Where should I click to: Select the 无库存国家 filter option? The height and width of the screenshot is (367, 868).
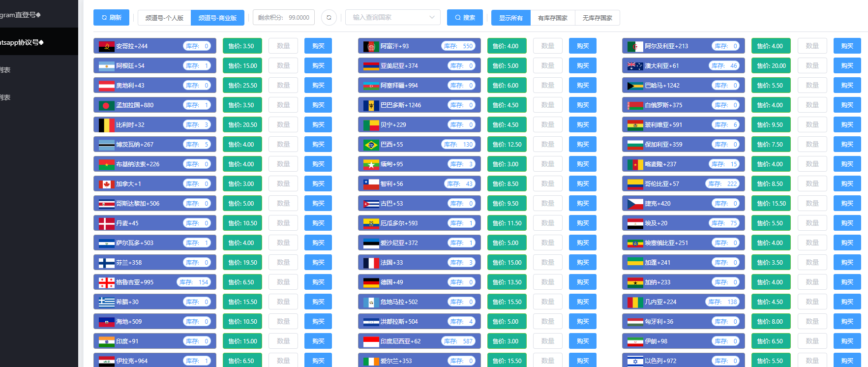(597, 18)
